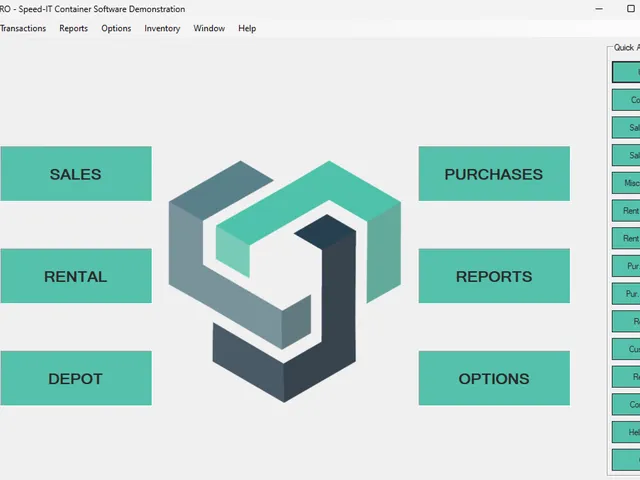Click the Quick Access button starting with Misc
The image size is (640, 480).
click(626, 183)
